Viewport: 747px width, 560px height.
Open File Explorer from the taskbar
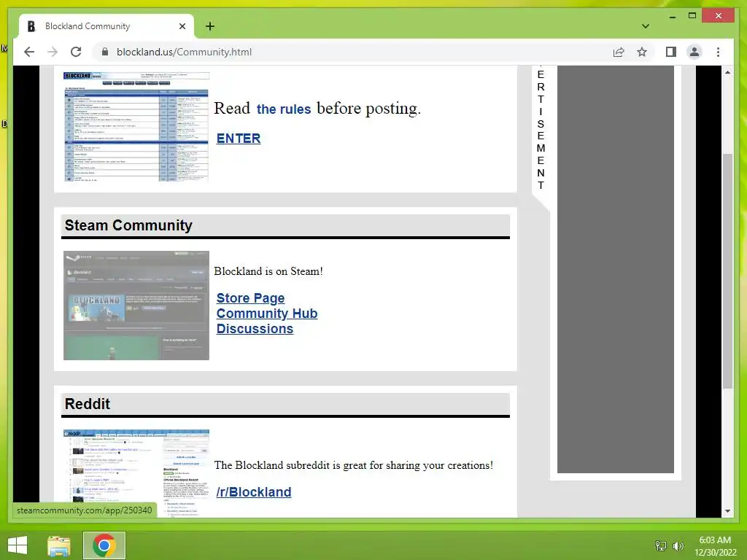(x=59, y=545)
